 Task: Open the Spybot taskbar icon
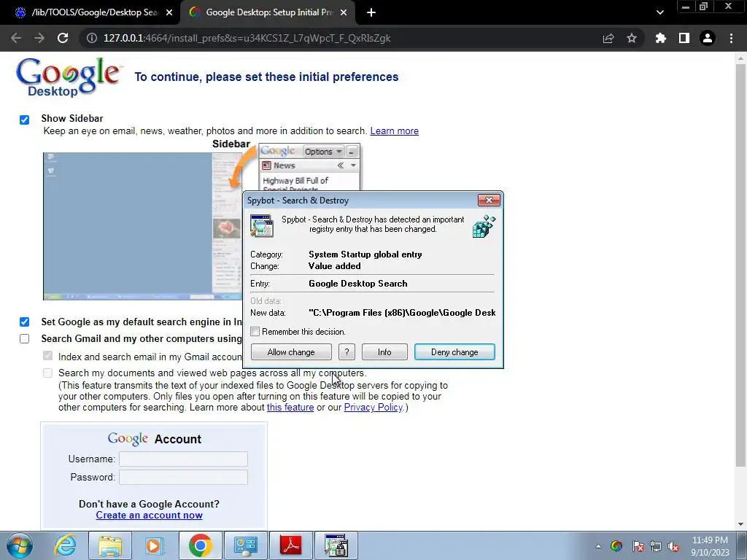(x=336, y=545)
